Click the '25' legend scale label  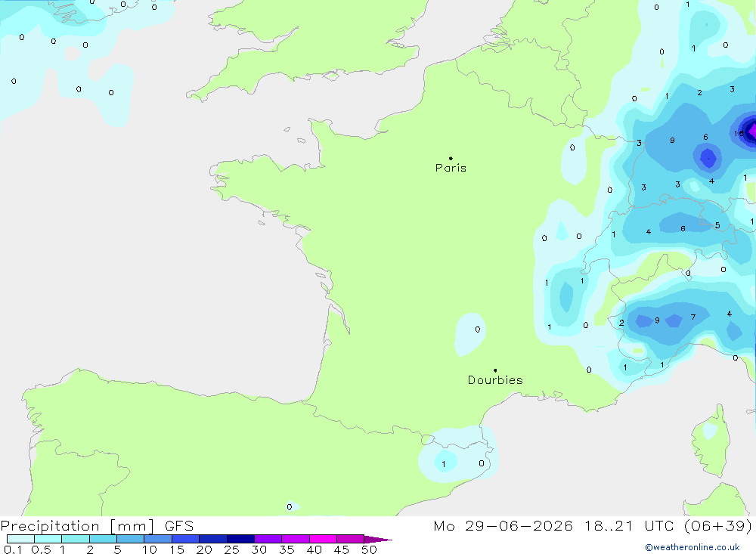tap(231, 549)
